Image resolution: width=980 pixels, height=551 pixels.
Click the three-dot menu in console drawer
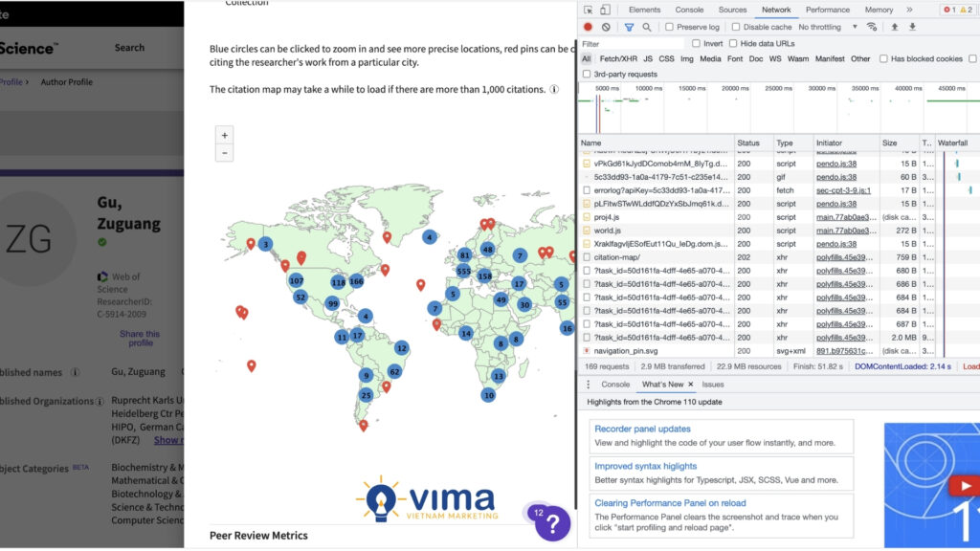pos(587,385)
